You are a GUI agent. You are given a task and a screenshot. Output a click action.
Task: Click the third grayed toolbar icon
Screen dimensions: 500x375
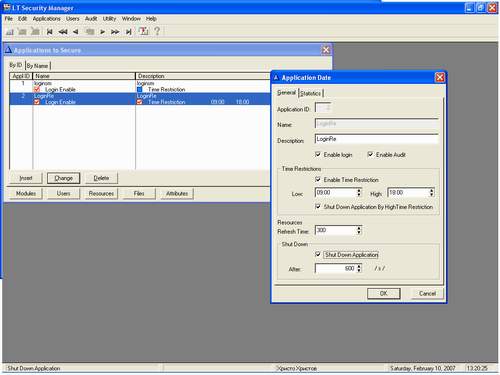click(35, 32)
